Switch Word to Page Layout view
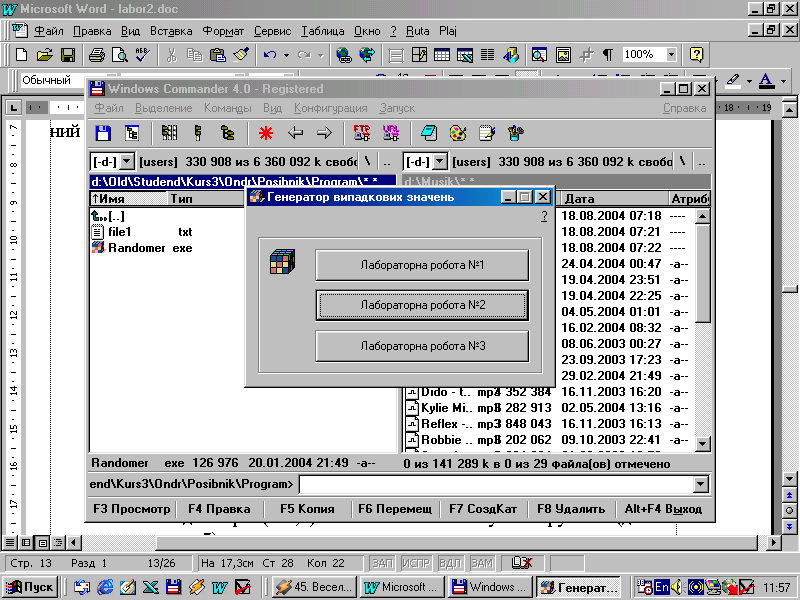Viewport: 800px width, 600px height. point(43,543)
